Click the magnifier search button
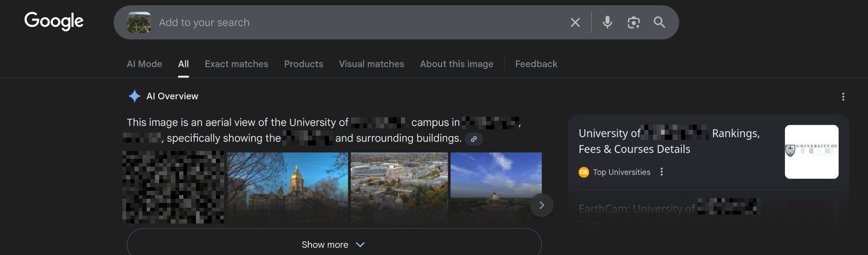The image size is (868, 255). (659, 22)
